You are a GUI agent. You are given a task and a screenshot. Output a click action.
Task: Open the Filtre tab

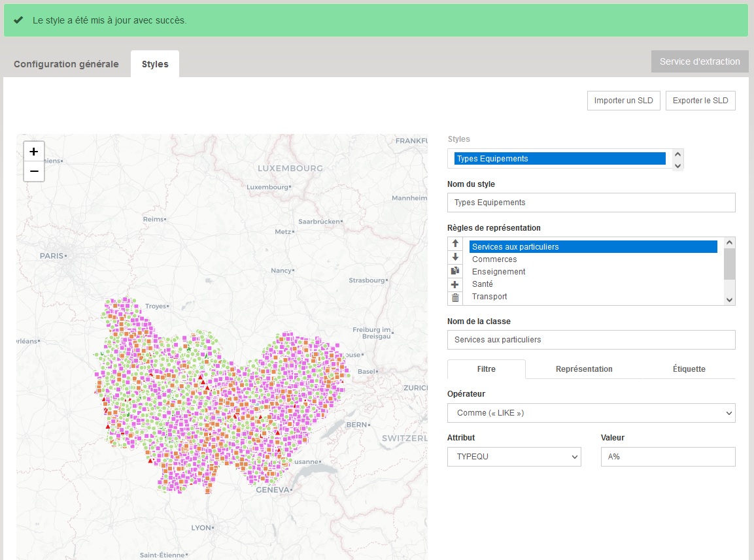click(486, 369)
